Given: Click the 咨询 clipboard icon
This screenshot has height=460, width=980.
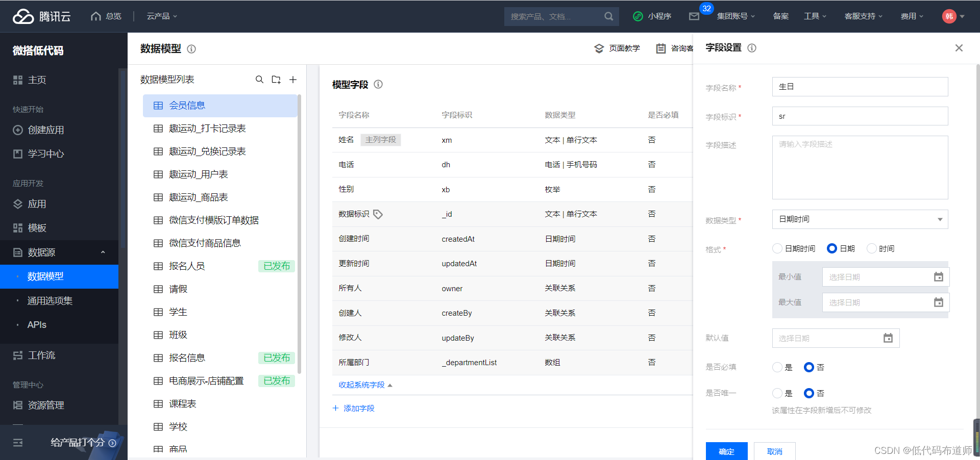Looking at the screenshot, I should (x=661, y=48).
